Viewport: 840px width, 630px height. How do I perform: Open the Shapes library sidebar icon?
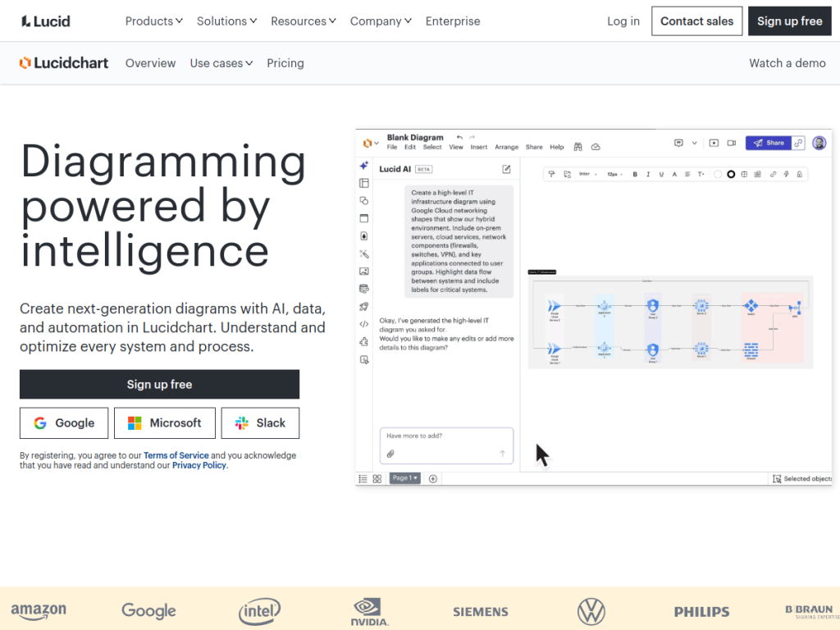tap(363, 201)
